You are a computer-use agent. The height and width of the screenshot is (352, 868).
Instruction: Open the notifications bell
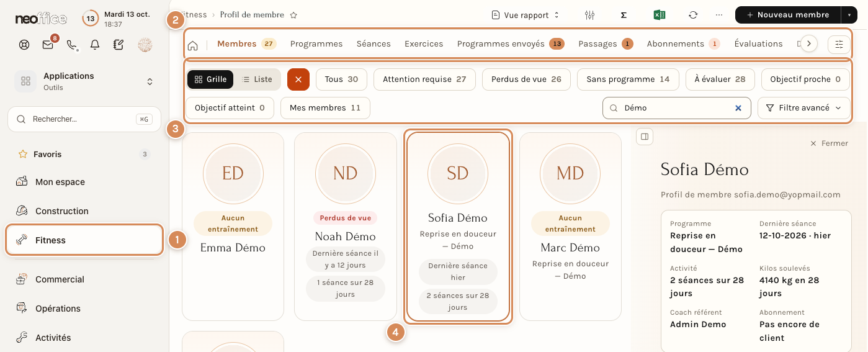(x=95, y=45)
